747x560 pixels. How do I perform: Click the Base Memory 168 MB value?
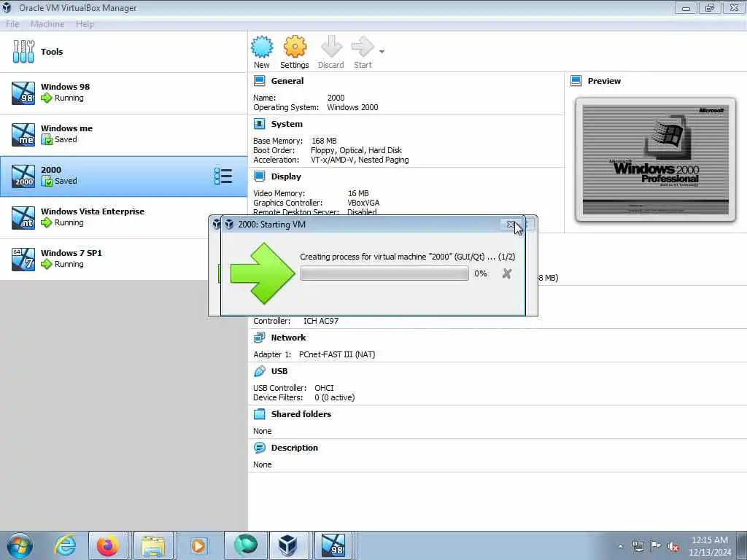[x=324, y=141]
